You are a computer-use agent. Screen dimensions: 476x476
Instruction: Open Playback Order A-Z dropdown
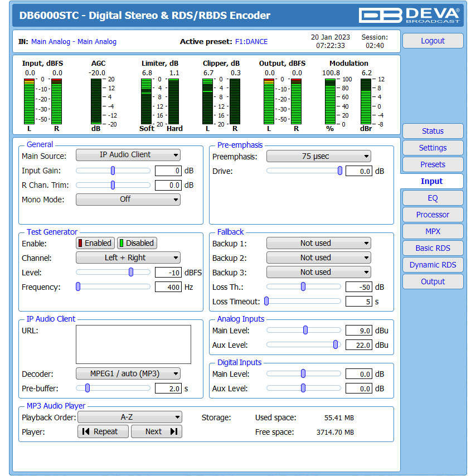tap(129, 417)
